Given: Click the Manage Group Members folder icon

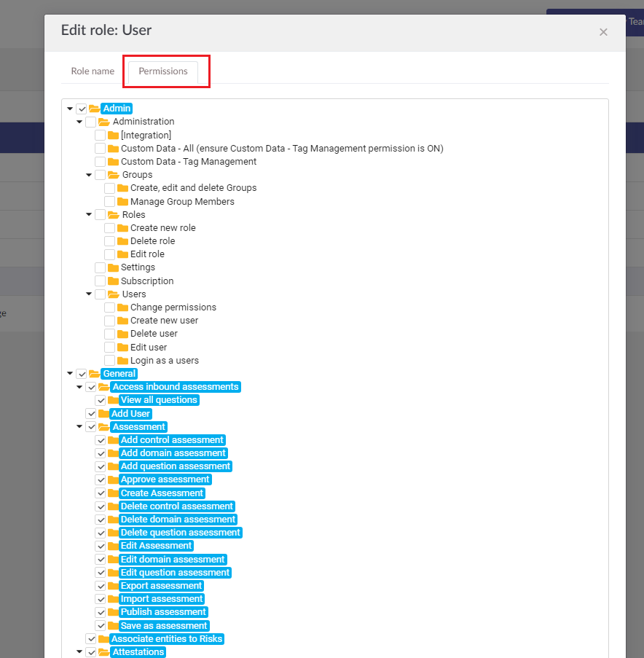Looking at the screenshot, I should point(123,201).
